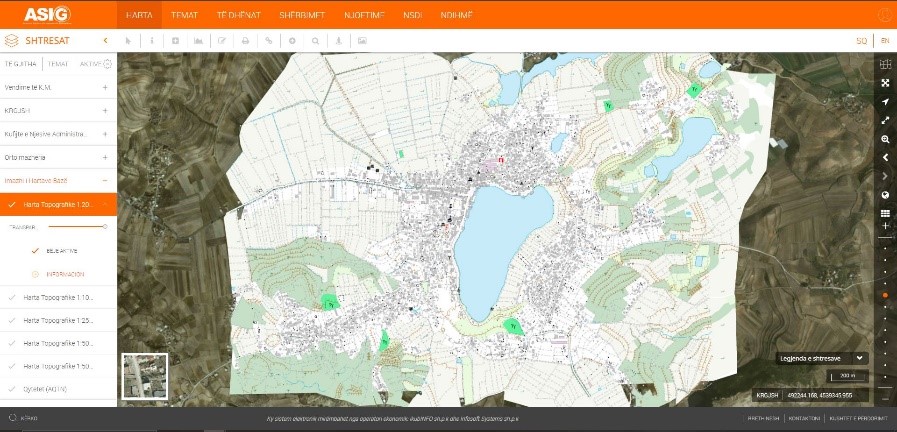Open the TË DHËNAT menu
Screen dimensions: 897x432
click(239, 15)
